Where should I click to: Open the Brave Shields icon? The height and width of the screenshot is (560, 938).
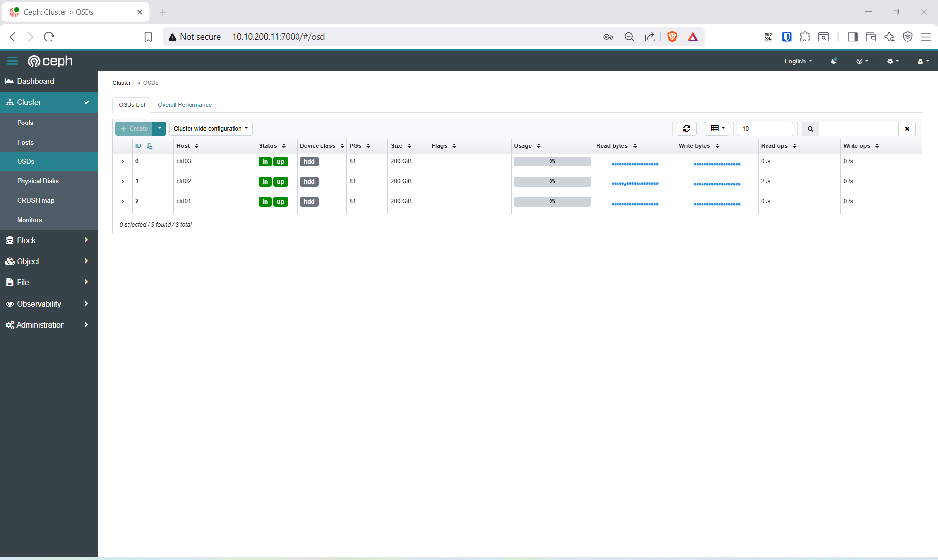point(672,37)
